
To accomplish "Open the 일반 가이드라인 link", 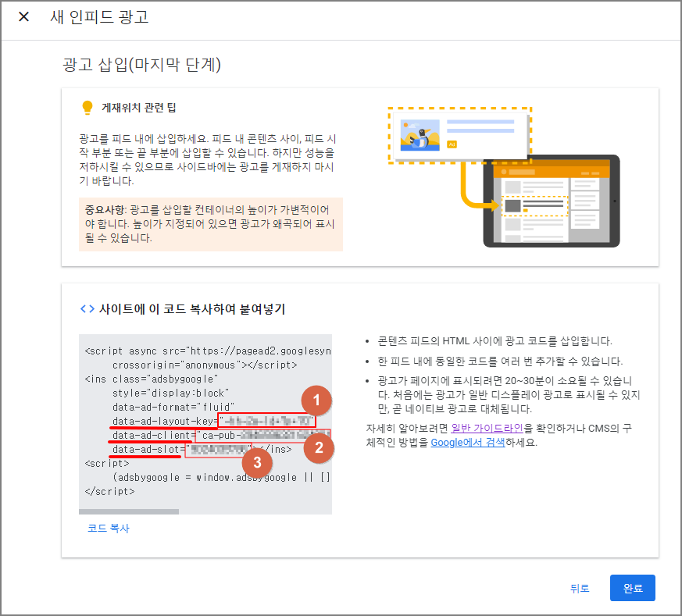I will pos(487,428).
